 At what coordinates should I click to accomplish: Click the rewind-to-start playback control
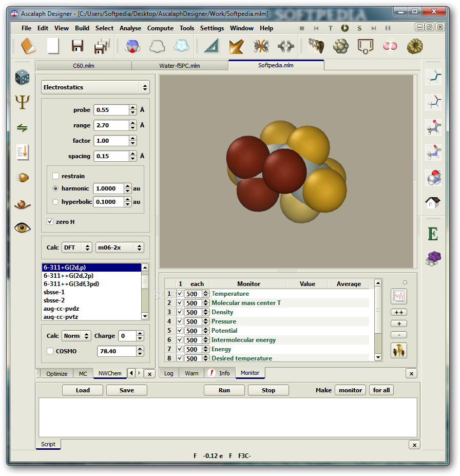[316, 28]
